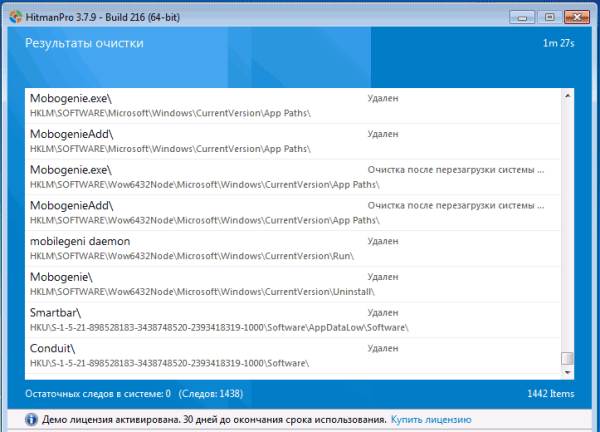
Task: Select MobogenieAdd entry under Wow6432Node path
Action: [x=72, y=205]
